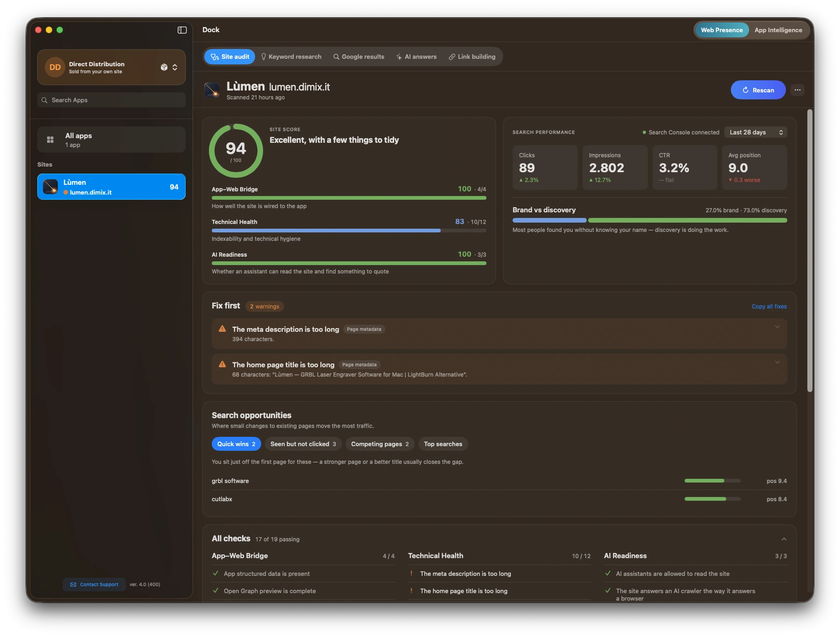Screen dimensions: 840x637
Task: Click the Search Console connected status
Action: (x=681, y=133)
